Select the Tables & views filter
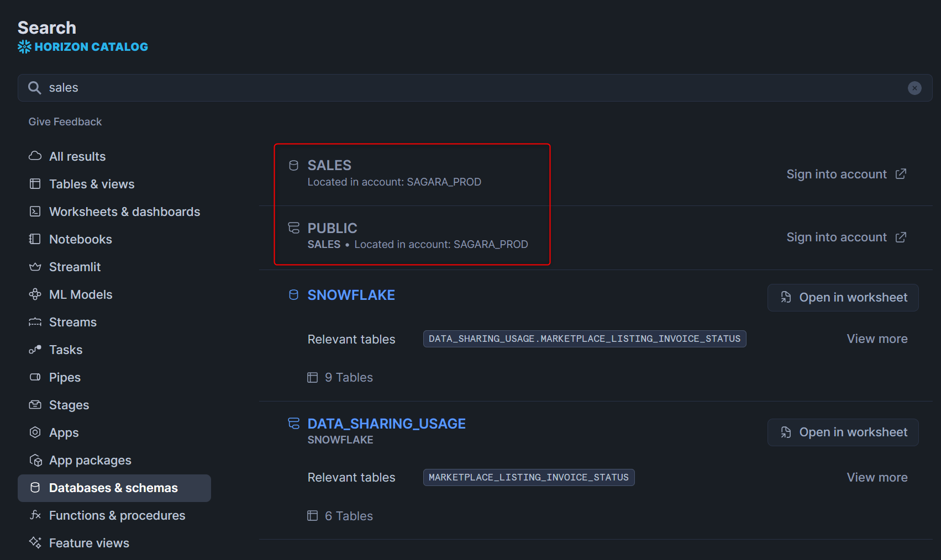This screenshot has width=941, height=560. point(92,184)
